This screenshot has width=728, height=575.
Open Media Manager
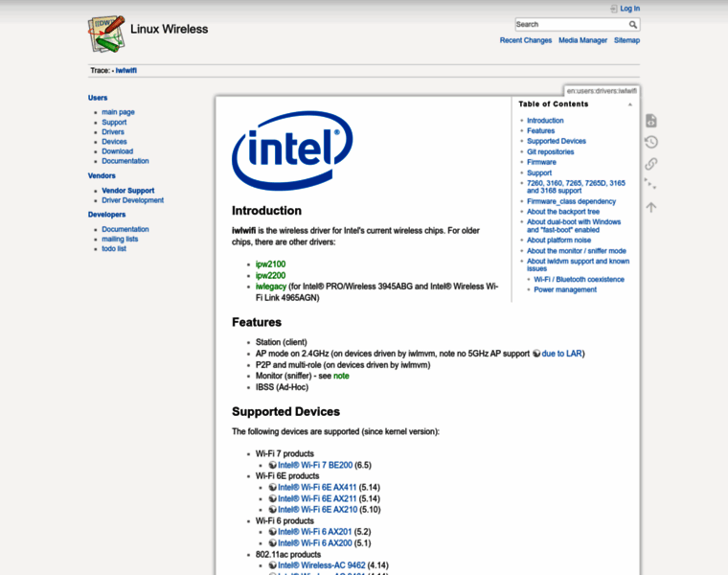coord(582,40)
